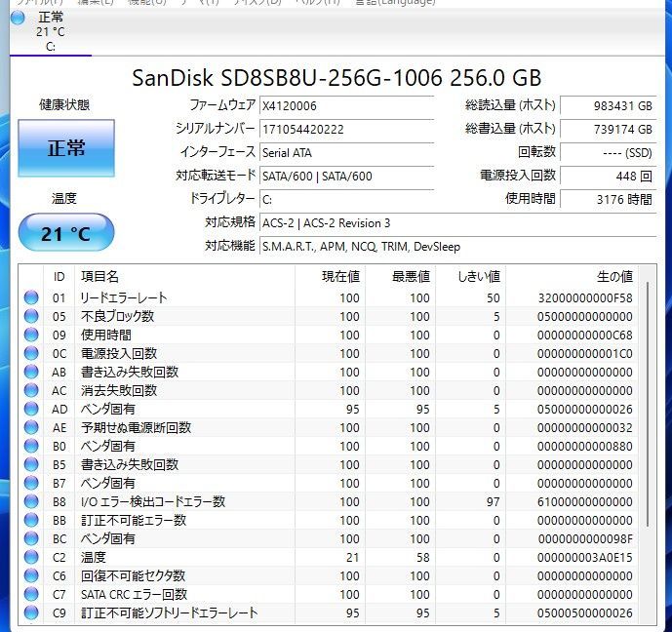The height and width of the screenshot is (632, 672).
Task: Click the transfer mode field SATA/600 | SATA/600
Action: [x=346, y=176]
